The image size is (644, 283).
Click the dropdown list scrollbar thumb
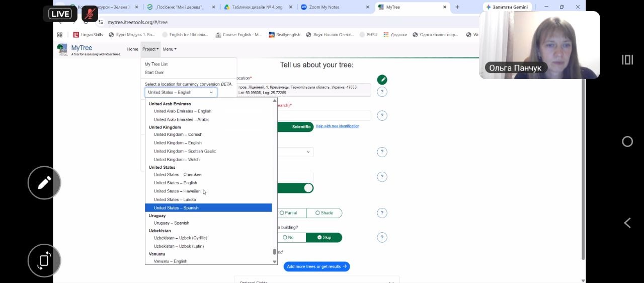[x=275, y=252]
